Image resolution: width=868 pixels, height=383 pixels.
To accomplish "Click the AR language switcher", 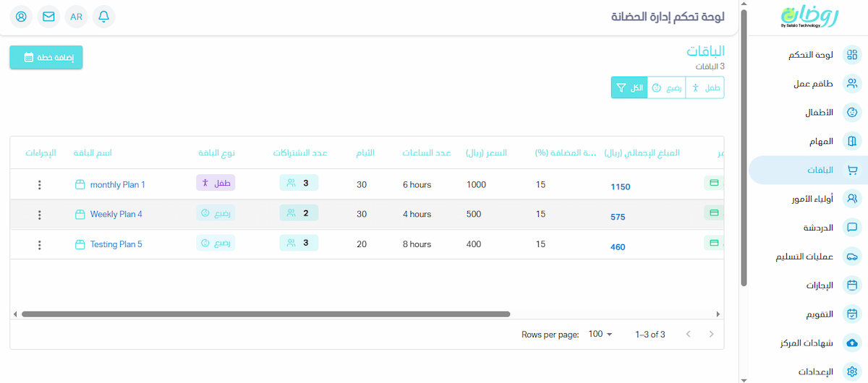I will (77, 17).
